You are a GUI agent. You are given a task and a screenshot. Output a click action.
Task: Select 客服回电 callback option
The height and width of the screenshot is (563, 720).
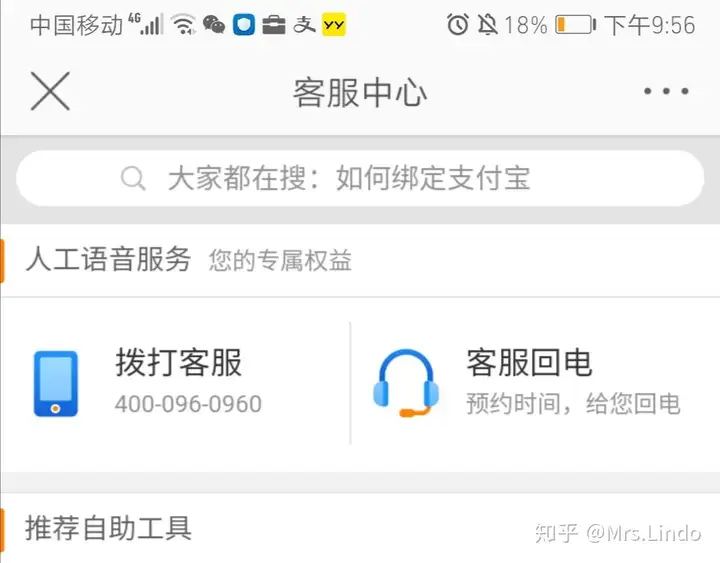point(529,362)
